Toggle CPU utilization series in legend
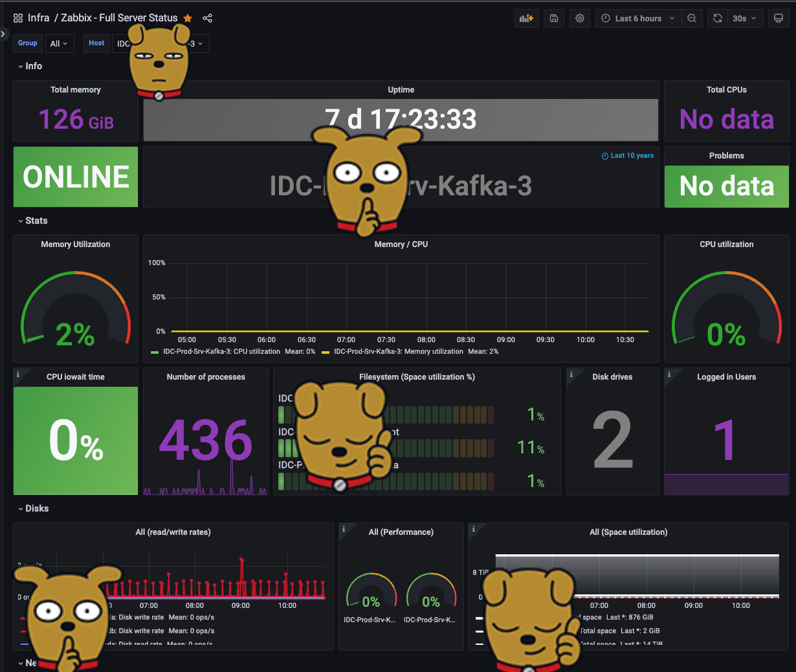The height and width of the screenshot is (672, 796). (221, 352)
